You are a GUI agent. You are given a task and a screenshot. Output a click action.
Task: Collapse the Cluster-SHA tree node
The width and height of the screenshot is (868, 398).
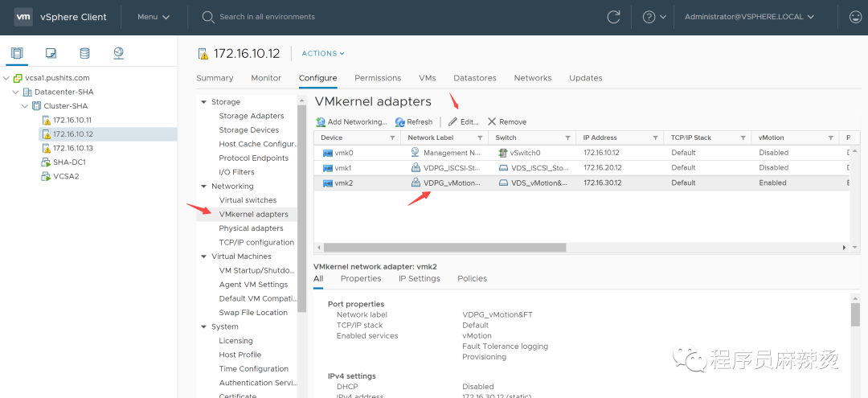click(25, 105)
